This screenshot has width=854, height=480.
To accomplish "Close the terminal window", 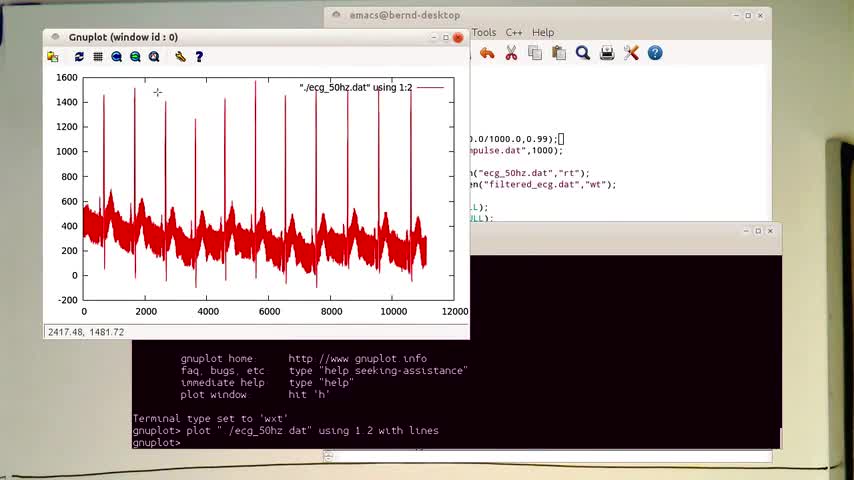I will click(x=770, y=231).
